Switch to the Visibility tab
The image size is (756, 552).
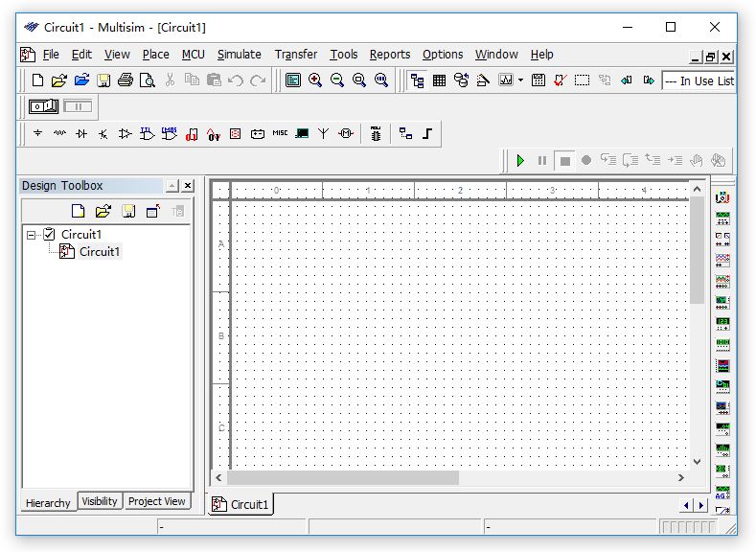[x=100, y=501]
